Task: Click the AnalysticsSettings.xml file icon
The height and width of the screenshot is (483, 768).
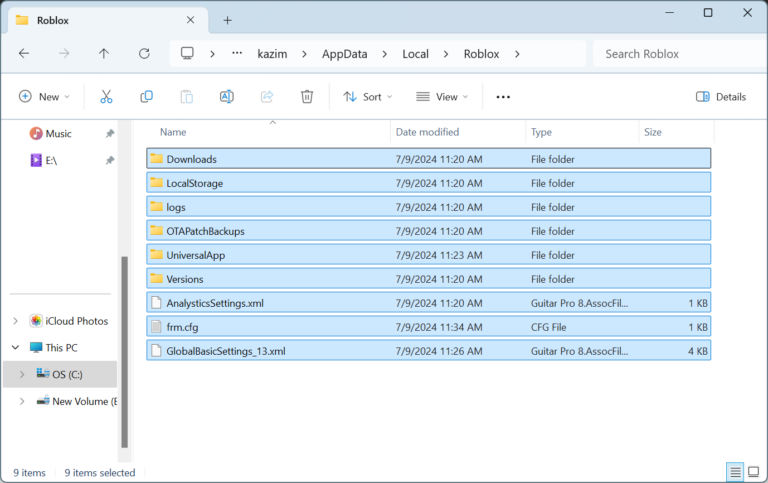Action: tap(156, 302)
